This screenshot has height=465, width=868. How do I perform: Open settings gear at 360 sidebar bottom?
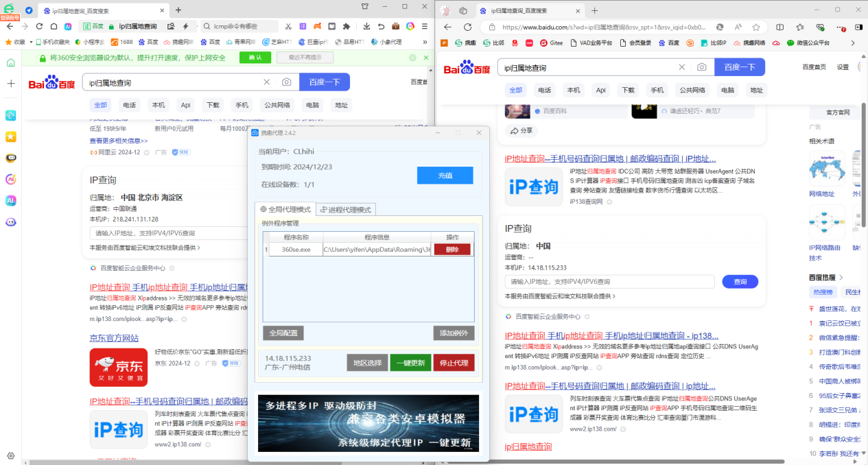pyautogui.click(x=11, y=455)
